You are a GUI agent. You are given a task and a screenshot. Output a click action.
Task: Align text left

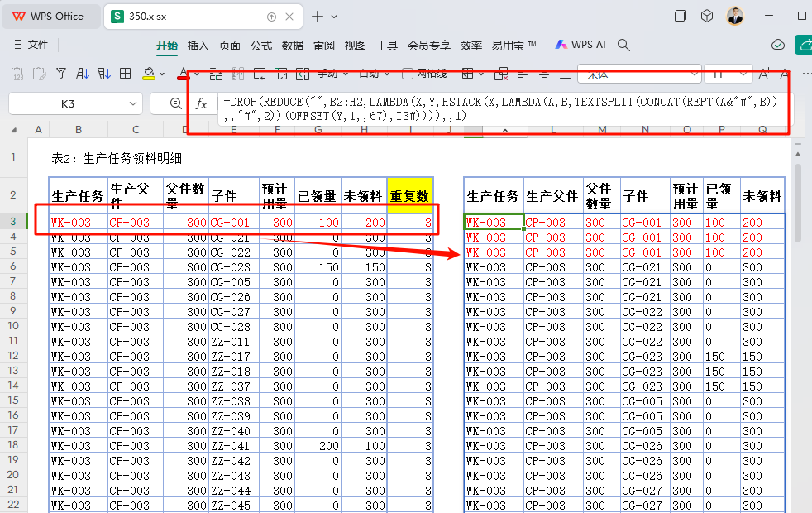(523, 74)
